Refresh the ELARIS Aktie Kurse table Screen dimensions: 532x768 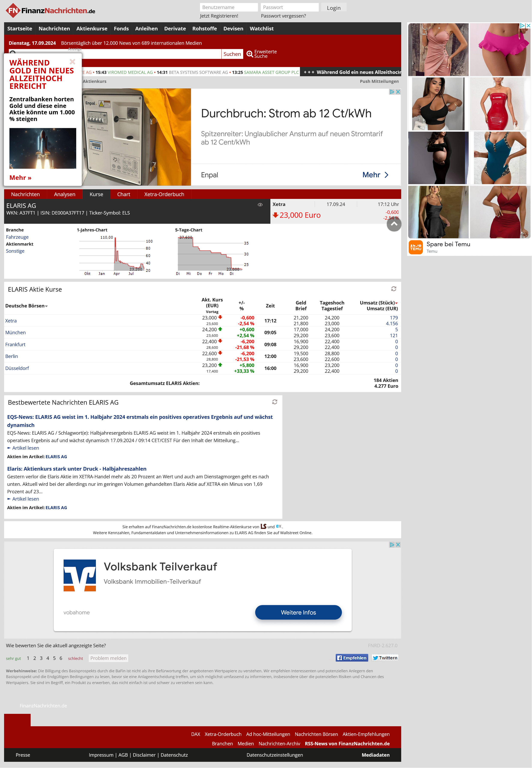[393, 289]
